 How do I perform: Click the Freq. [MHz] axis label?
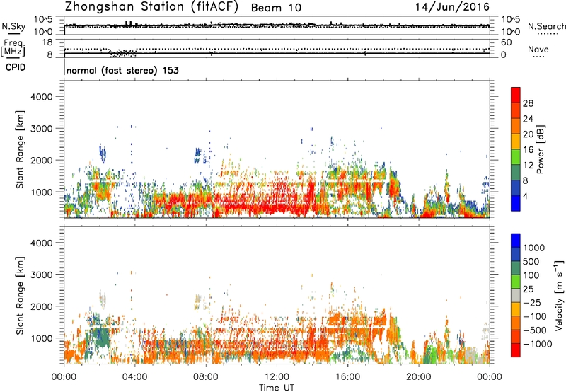[13, 47]
